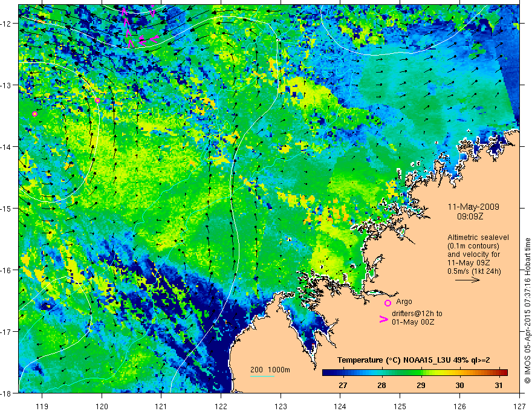Click the '(0.1m contours)' text
The image size is (532, 411).
473,246
